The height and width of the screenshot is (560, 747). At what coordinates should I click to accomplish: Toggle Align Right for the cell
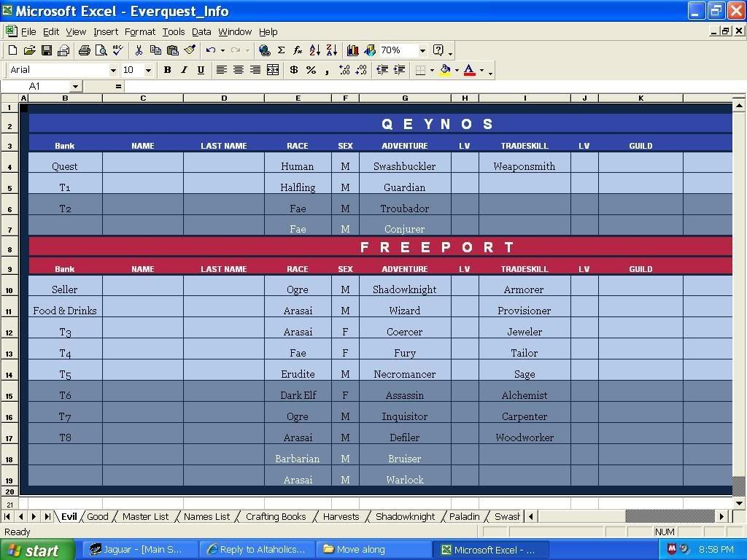(255, 70)
